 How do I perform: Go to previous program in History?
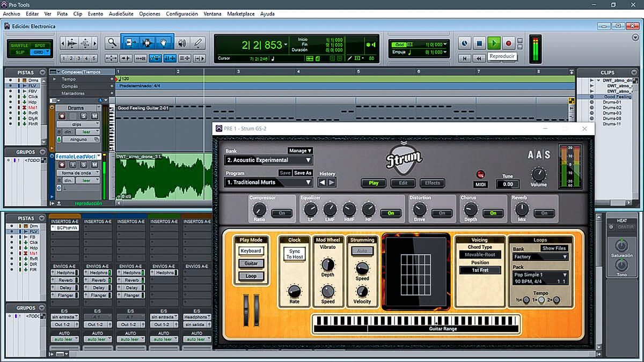[x=323, y=182]
